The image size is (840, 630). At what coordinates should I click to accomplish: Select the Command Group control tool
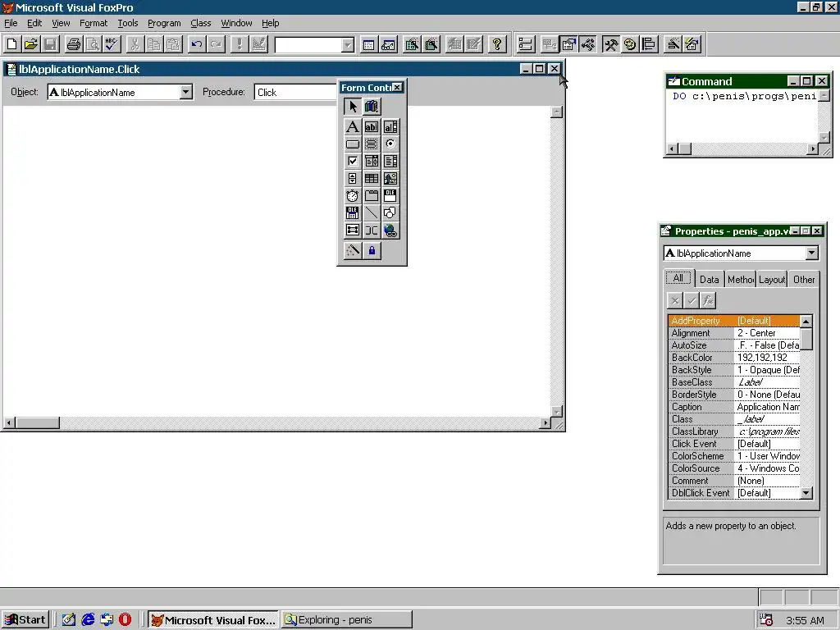(x=372, y=144)
